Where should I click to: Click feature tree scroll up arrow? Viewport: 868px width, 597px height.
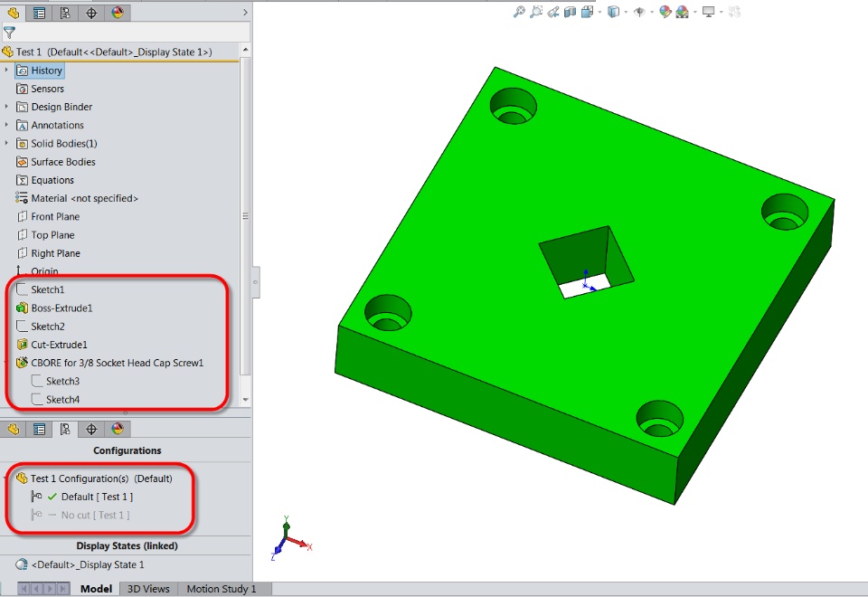tap(245, 50)
